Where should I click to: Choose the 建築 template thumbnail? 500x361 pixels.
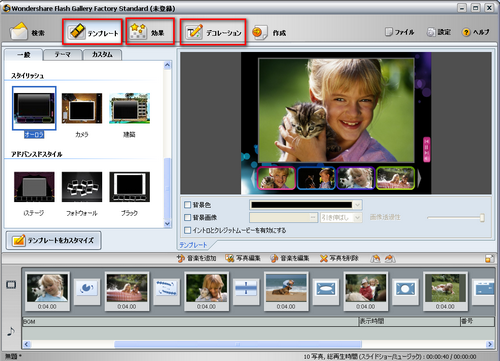coord(130,108)
